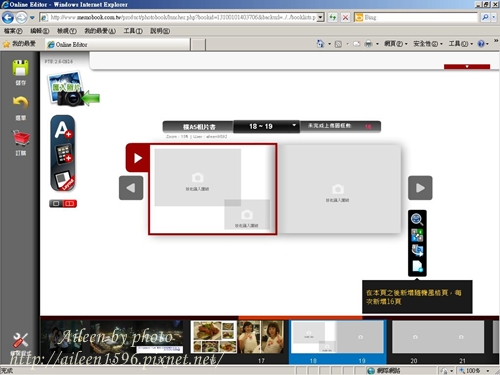The height and width of the screenshot is (375, 500).
Task: Open the Edit menu
Action: [x=39, y=31]
